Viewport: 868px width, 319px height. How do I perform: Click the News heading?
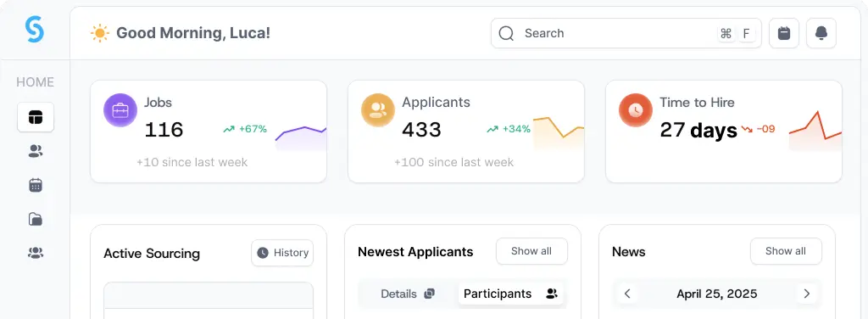(x=629, y=252)
